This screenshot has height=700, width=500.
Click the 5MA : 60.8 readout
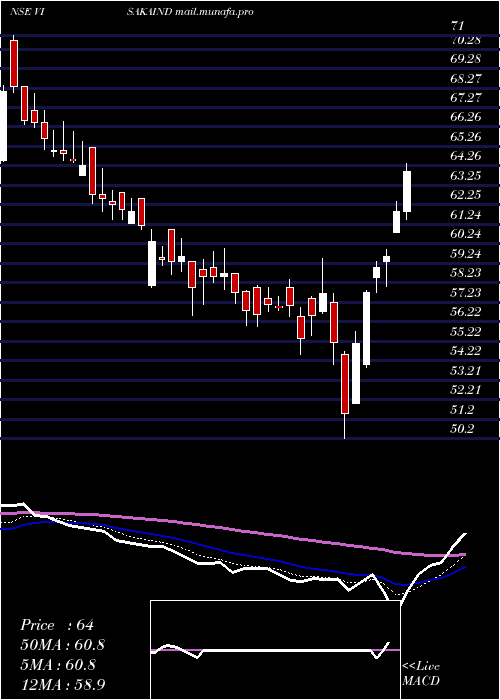pos(58,664)
